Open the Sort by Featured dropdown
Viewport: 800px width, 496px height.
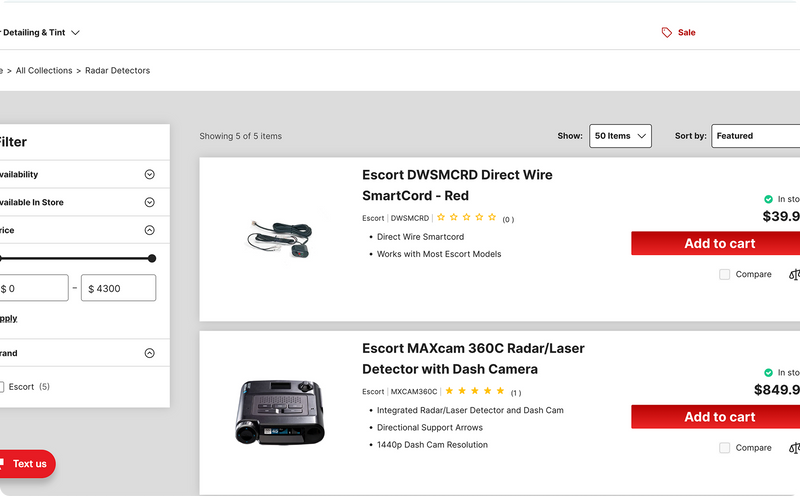[x=755, y=136]
